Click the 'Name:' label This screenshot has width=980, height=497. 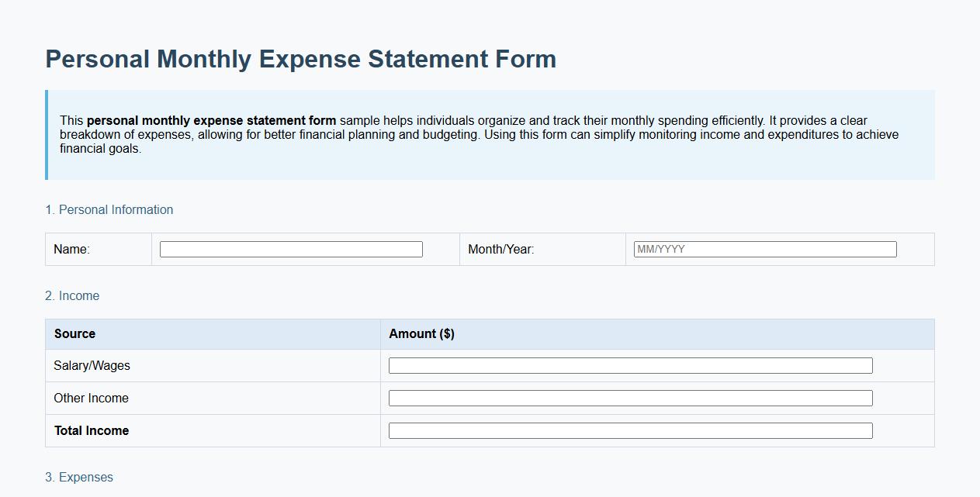click(x=71, y=249)
